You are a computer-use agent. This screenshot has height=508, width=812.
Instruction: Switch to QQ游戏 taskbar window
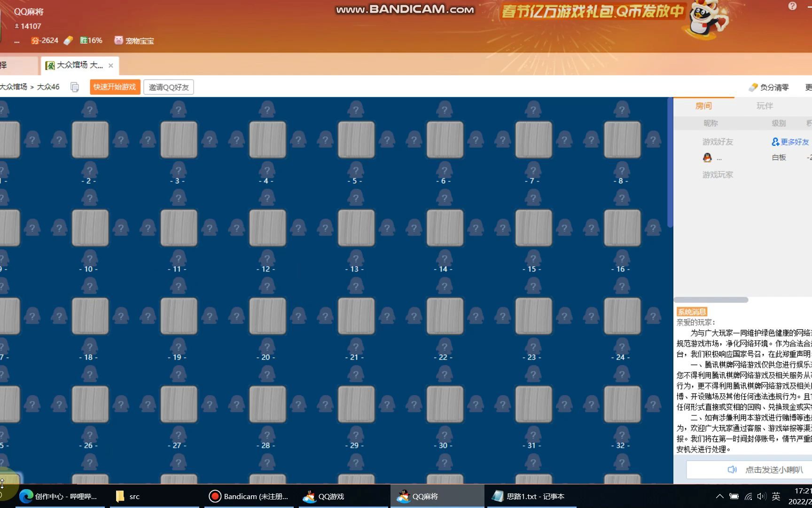pyautogui.click(x=344, y=496)
